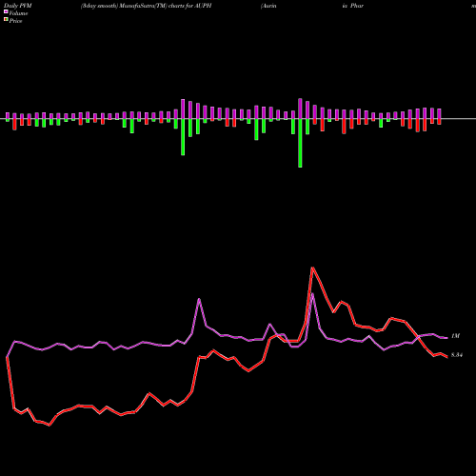Click the purple Volume legend swatch

click(x=6, y=12)
